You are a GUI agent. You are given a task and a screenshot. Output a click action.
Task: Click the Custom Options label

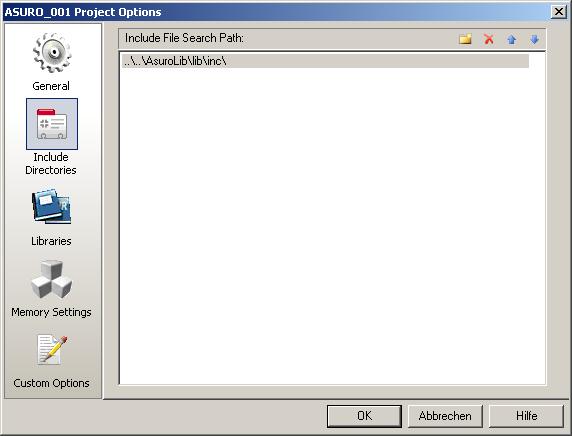[51, 383]
